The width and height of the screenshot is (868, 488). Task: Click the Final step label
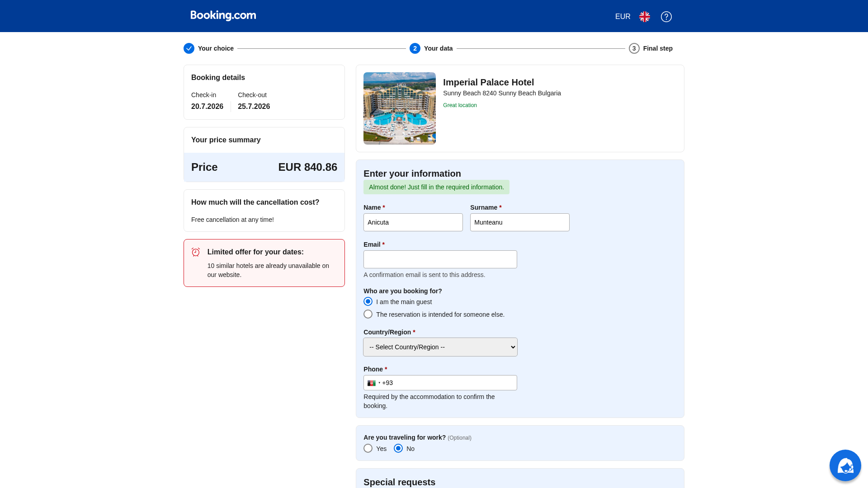(658, 48)
